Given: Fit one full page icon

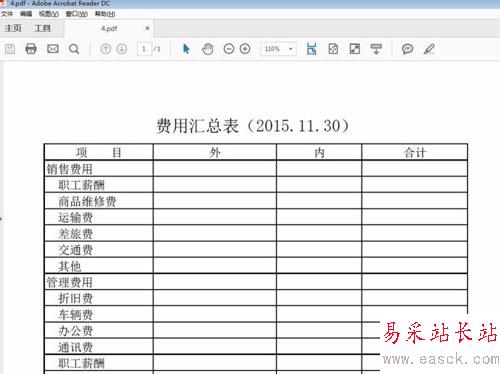Looking at the screenshot, I should (x=333, y=49).
